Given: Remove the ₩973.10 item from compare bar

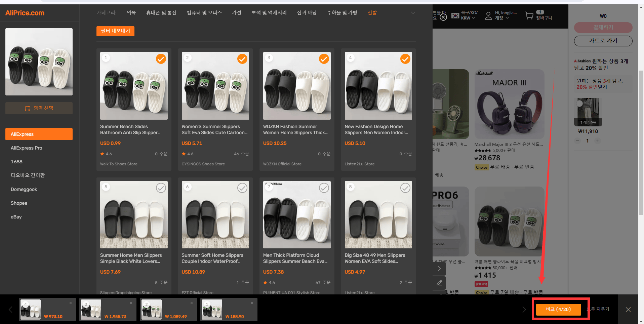Looking at the screenshot, I should (x=71, y=303).
